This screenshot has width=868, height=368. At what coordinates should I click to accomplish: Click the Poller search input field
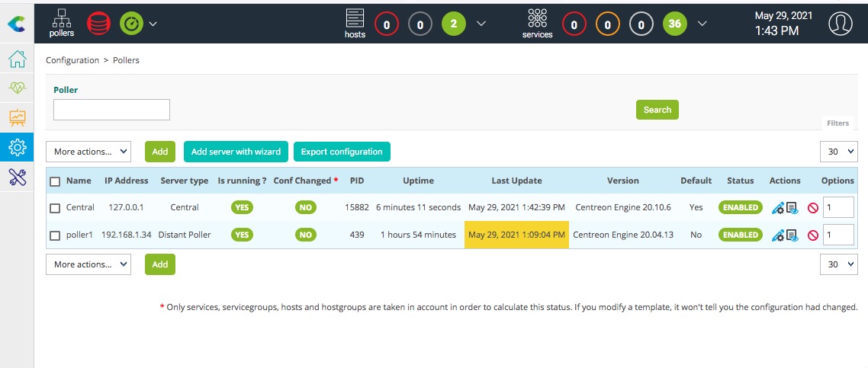click(111, 110)
